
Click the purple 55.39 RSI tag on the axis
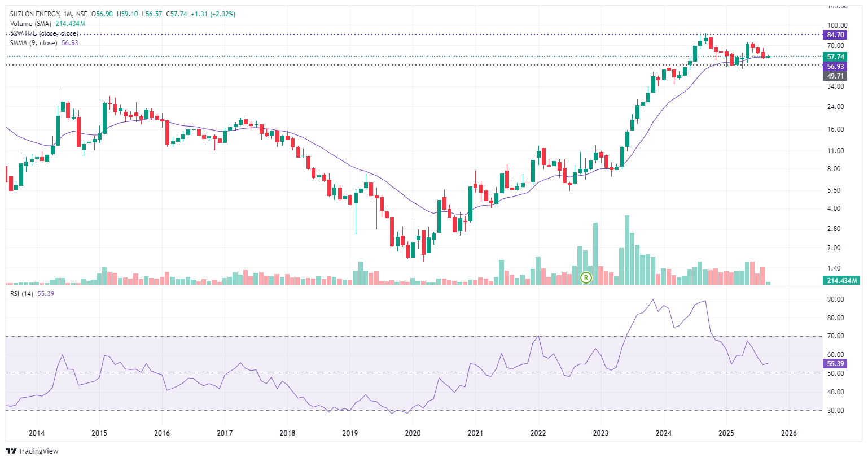(835, 364)
